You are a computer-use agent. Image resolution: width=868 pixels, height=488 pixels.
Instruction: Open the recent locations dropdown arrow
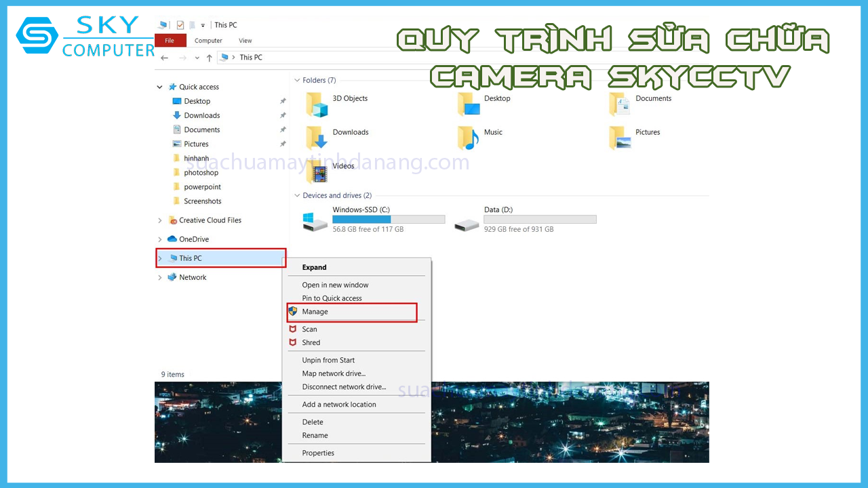197,58
